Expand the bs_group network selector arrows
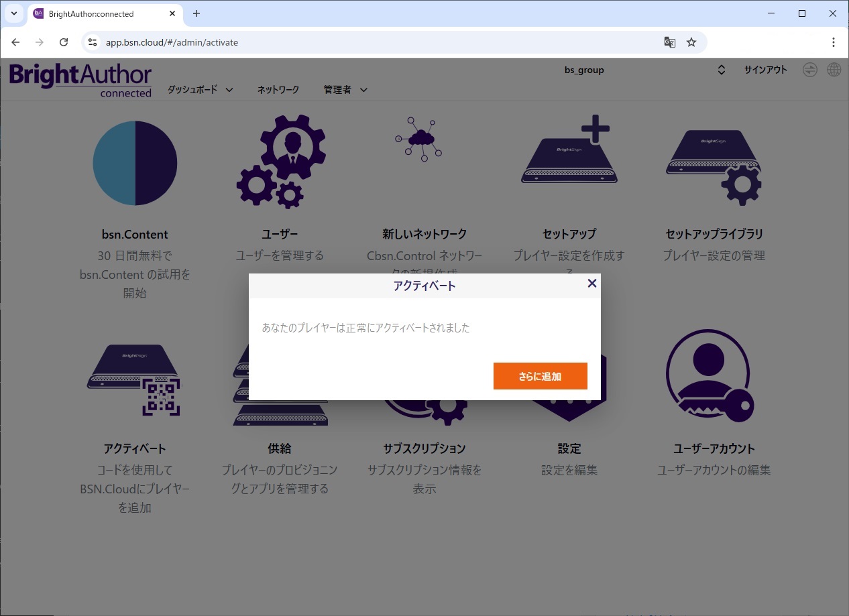Image resolution: width=849 pixels, height=616 pixels. tap(722, 70)
